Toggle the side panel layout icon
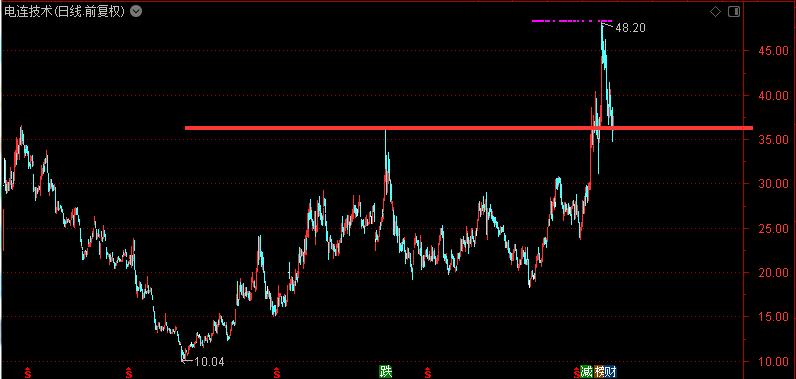Viewport: 796px width, 379px height. click(x=734, y=12)
